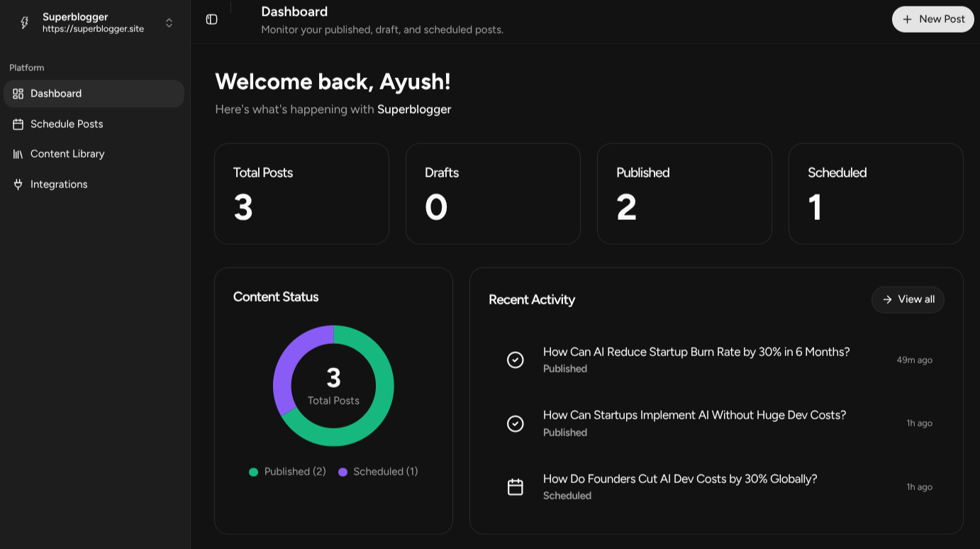Click checkmark icon beside Burn Rate post
The height and width of the screenshot is (549, 980).
click(x=516, y=360)
